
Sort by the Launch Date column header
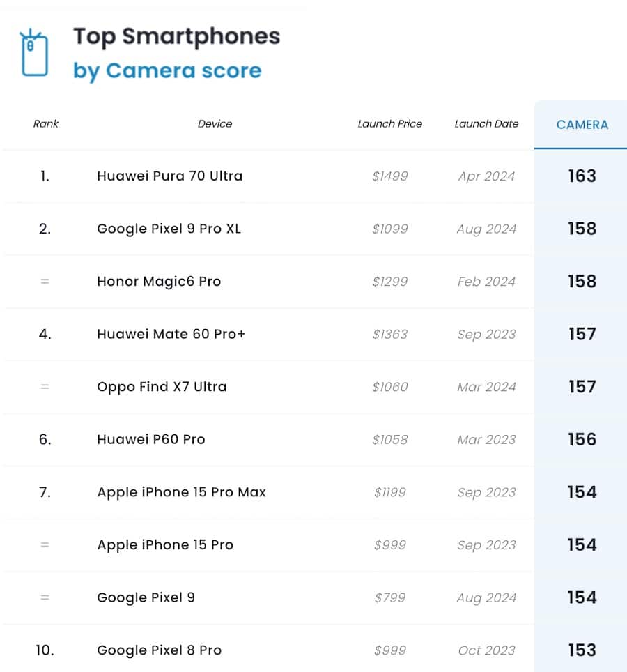pos(486,124)
